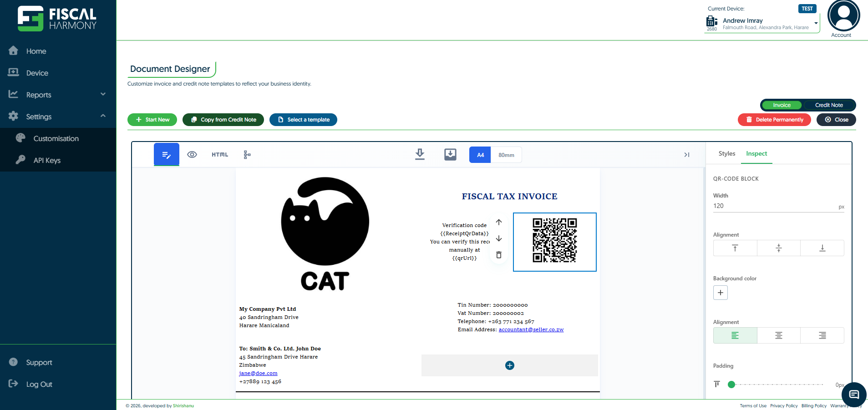
Task: Open the Current Device dropdown
Action: pos(816,23)
